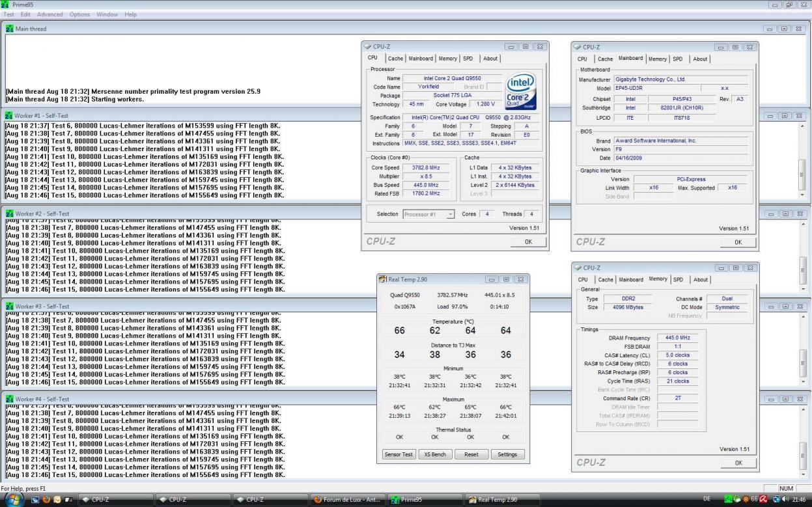Click the Worker #3 - Self-Test window icon
This screenshot has height=507, width=812.
click(x=10, y=306)
